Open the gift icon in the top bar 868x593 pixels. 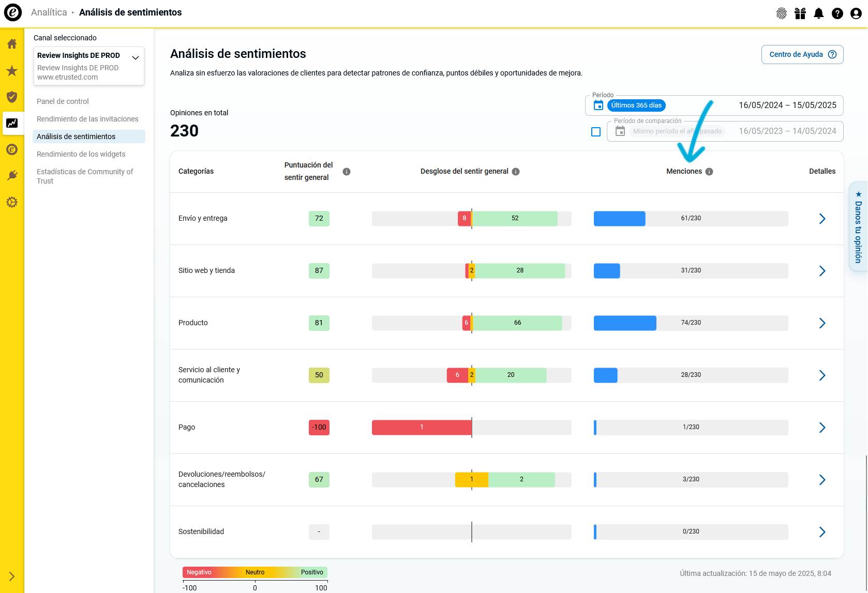[800, 13]
